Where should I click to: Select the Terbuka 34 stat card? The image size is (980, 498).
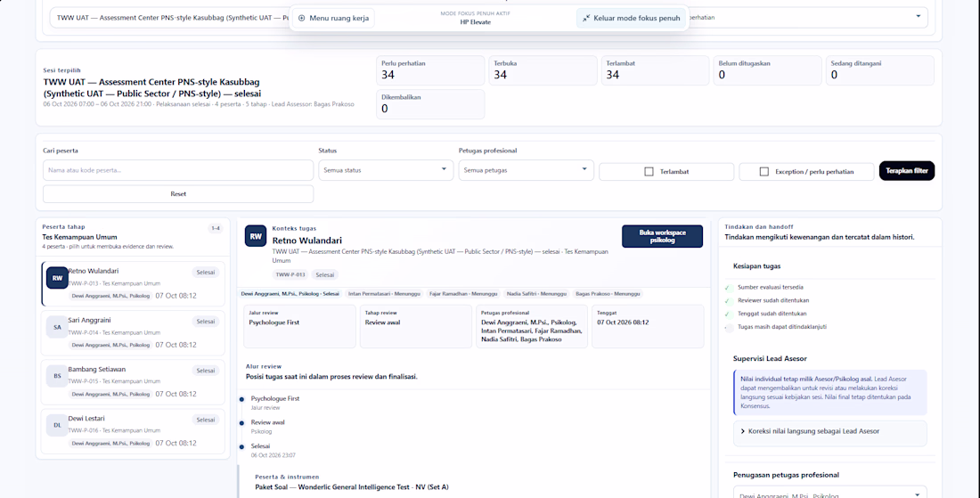(x=543, y=70)
